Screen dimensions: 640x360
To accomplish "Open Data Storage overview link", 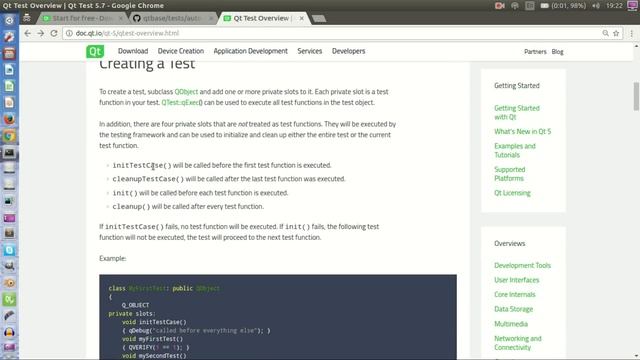I will pos(513,309).
